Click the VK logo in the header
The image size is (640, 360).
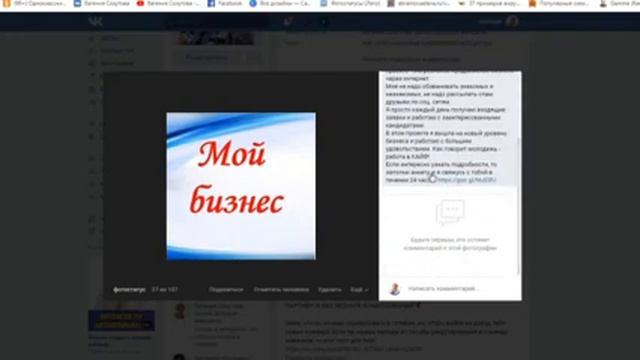[95, 21]
